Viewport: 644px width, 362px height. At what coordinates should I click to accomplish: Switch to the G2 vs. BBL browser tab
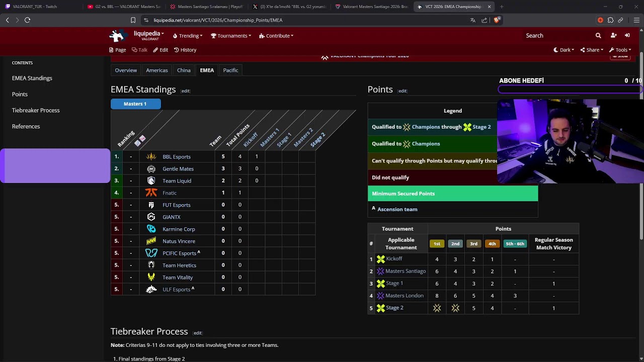[x=123, y=7]
